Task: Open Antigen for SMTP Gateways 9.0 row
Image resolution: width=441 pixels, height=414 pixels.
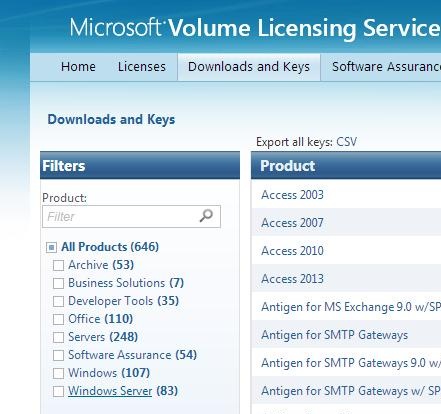Action: (x=346, y=363)
